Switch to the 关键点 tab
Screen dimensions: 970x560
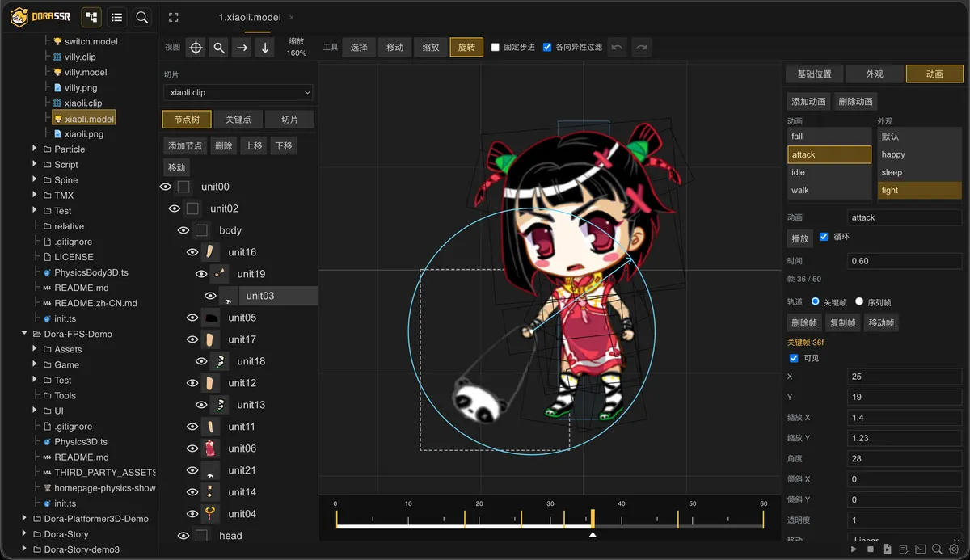coord(238,120)
